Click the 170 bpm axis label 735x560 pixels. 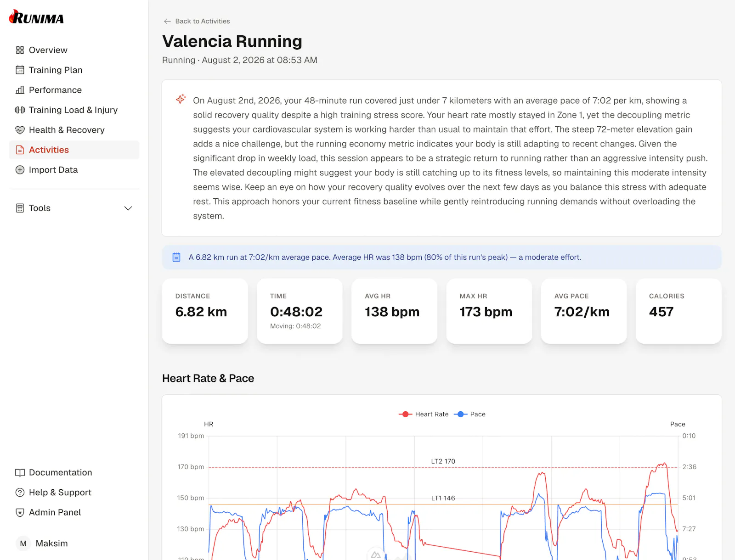coord(191,467)
